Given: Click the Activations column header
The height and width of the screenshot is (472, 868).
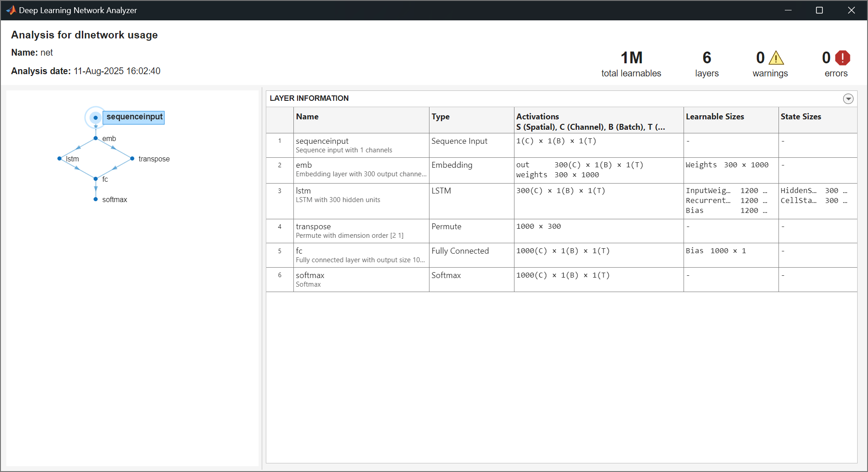Looking at the screenshot, I should pyautogui.click(x=538, y=117).
